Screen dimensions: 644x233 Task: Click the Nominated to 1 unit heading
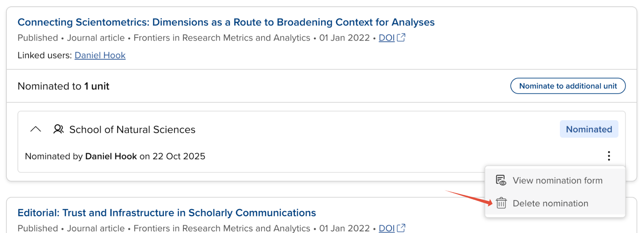pos(63,86)
